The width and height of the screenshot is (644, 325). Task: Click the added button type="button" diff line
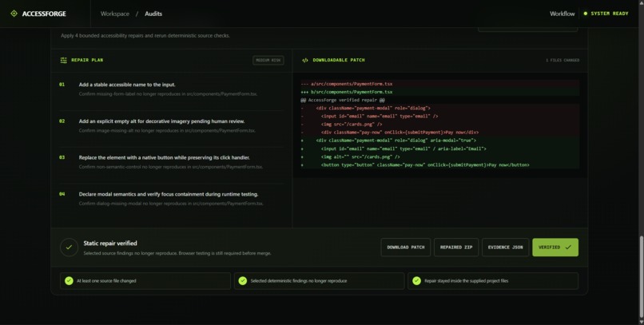pyautogui.click(x=440, y=165)
